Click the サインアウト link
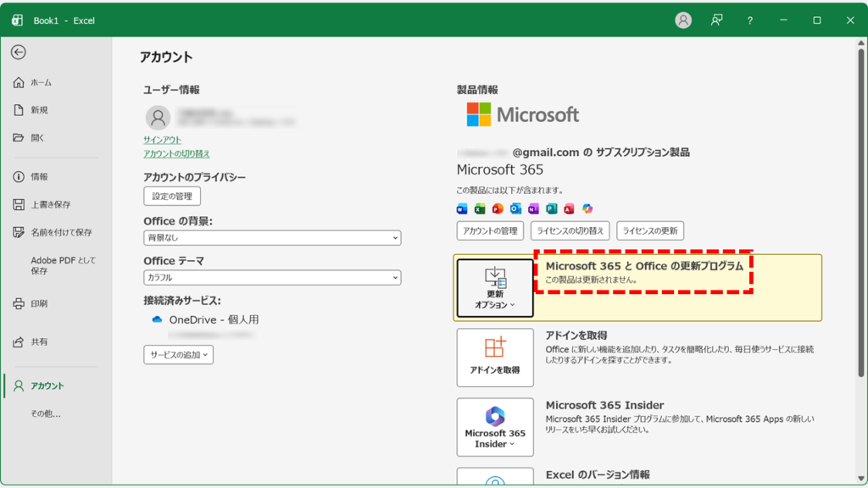Image resolution: width=868 pixels, height=488 pixels. click(x=162, y=140)
